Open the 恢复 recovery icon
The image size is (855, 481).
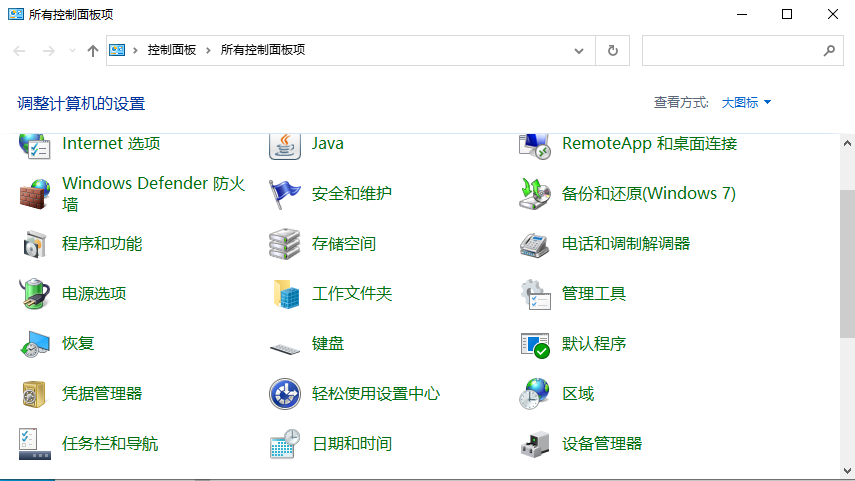pyautogui.click(x=34, y=344)
